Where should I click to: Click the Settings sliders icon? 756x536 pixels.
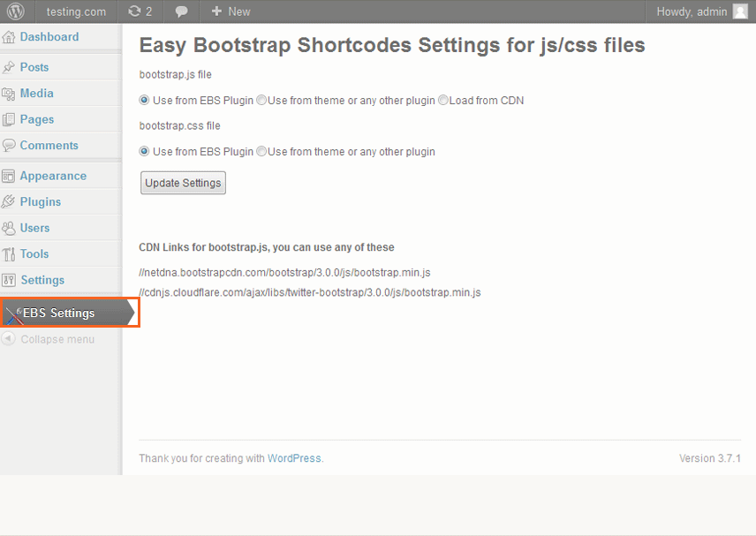9,280
